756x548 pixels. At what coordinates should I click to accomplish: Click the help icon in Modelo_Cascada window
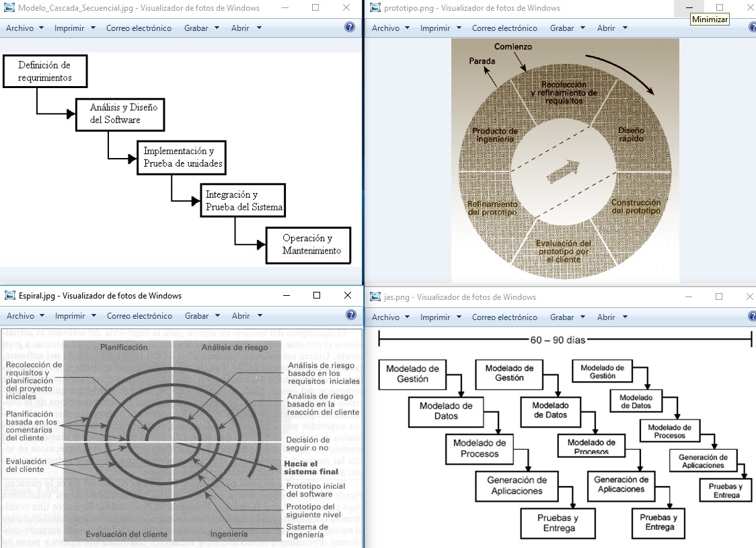tap(349, 28)
